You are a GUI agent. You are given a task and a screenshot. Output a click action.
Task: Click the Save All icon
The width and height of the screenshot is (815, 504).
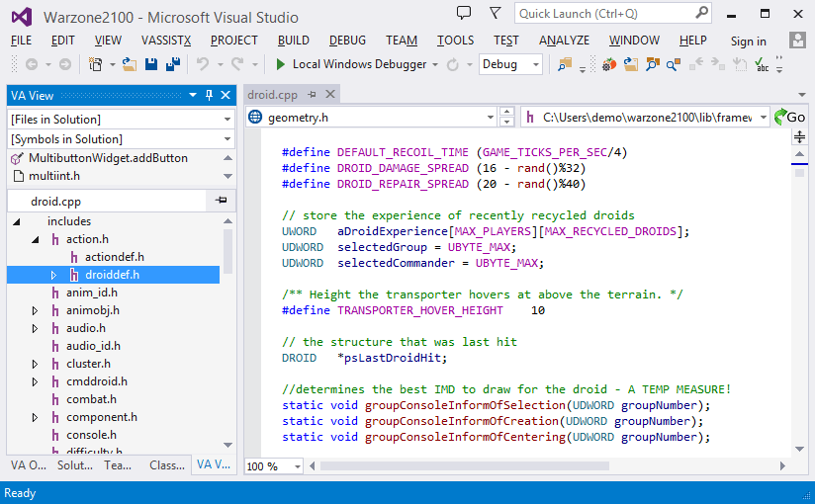[172, 64]
